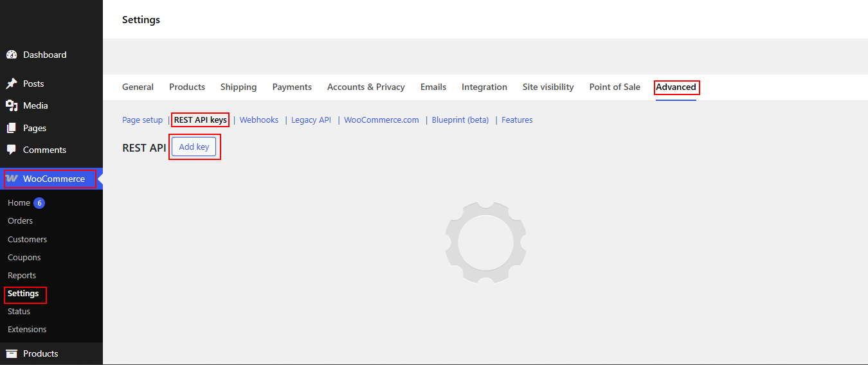Screen dimensions: 868x365
Task: Switch to the General settings tab
Action: pos(138,87)
